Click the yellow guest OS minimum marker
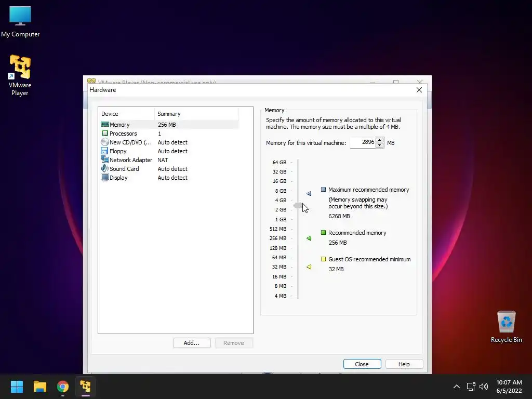Viewport: 532px width, 399px height. click(309, 267)
